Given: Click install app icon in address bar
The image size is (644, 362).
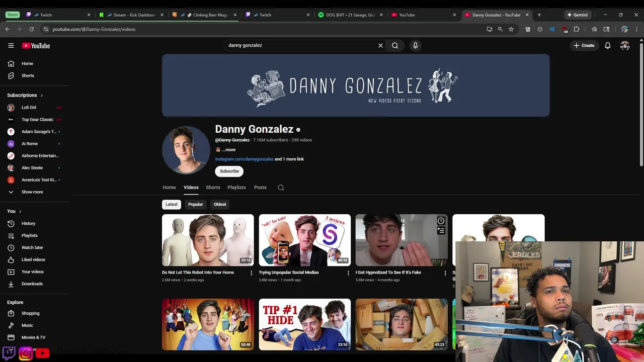Looking at the screenshot, I should tap(489, 29).
